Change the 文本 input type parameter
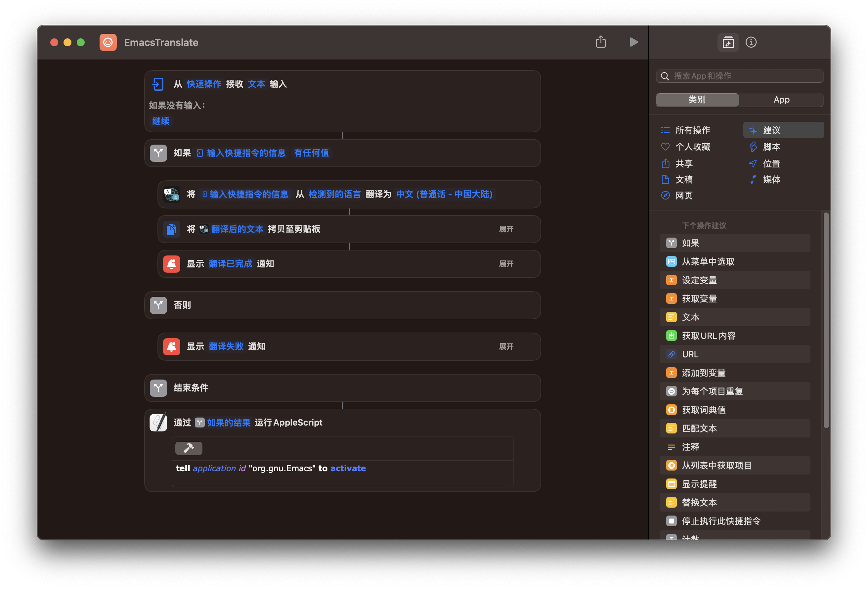The height and width of the screenshot is (589, 868). [x=257, y=84]
